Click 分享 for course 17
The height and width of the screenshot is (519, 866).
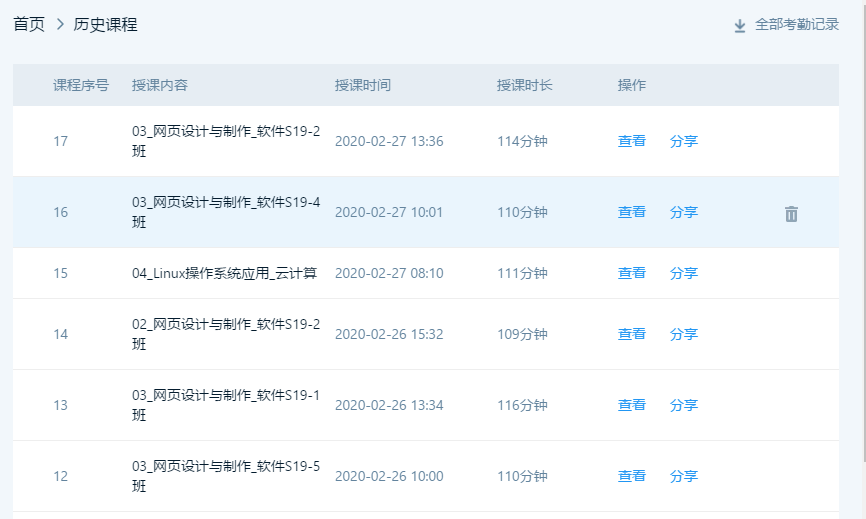[683, 141]
